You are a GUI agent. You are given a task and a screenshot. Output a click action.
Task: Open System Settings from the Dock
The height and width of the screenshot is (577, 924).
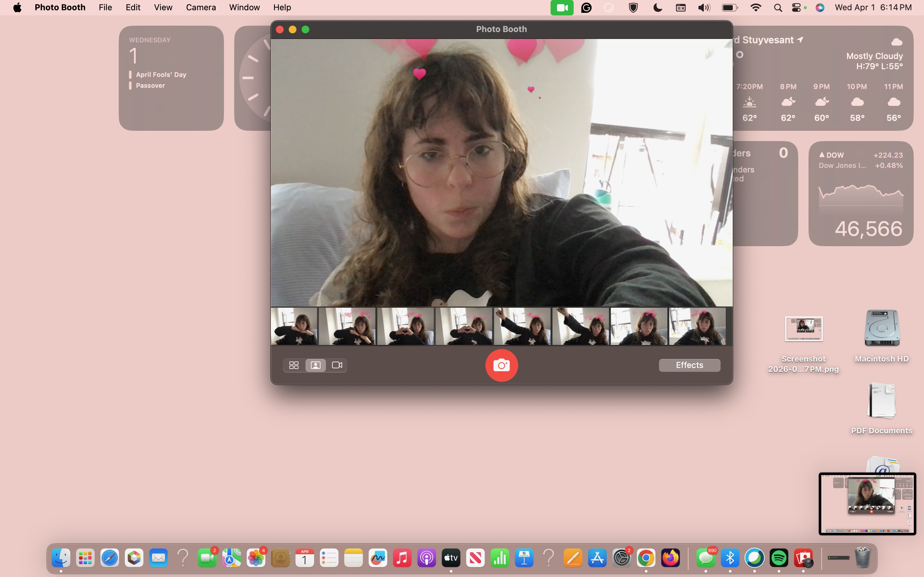pos(621,557)
